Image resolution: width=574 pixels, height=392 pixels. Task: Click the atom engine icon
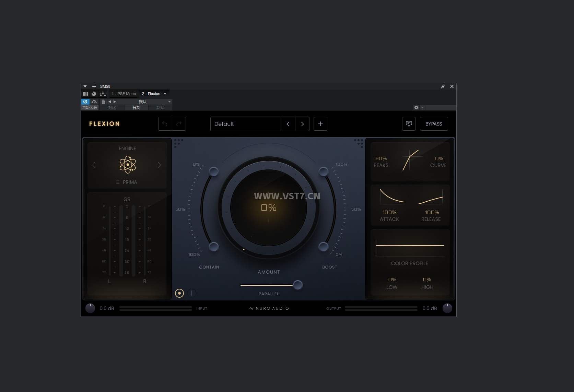point(128,165)
